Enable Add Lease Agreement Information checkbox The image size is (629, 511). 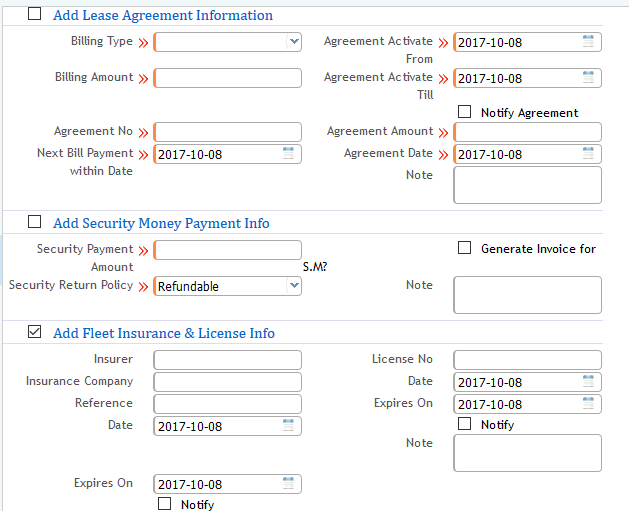(35, 15)
